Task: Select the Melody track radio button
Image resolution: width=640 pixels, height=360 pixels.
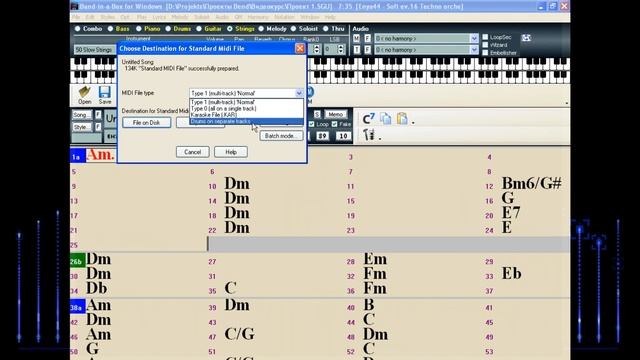Action: (x=261, y=29)
